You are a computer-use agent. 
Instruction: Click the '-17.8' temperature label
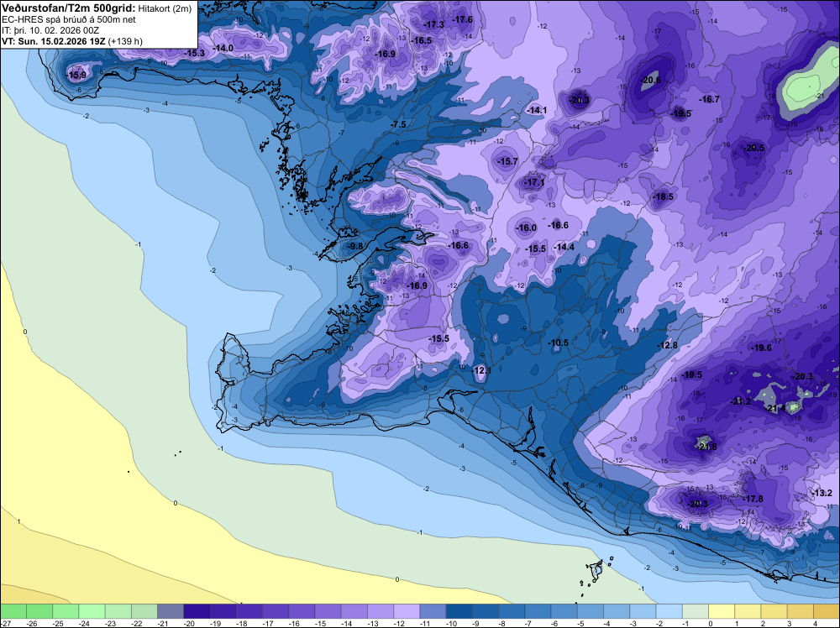(x=753, y=499)
